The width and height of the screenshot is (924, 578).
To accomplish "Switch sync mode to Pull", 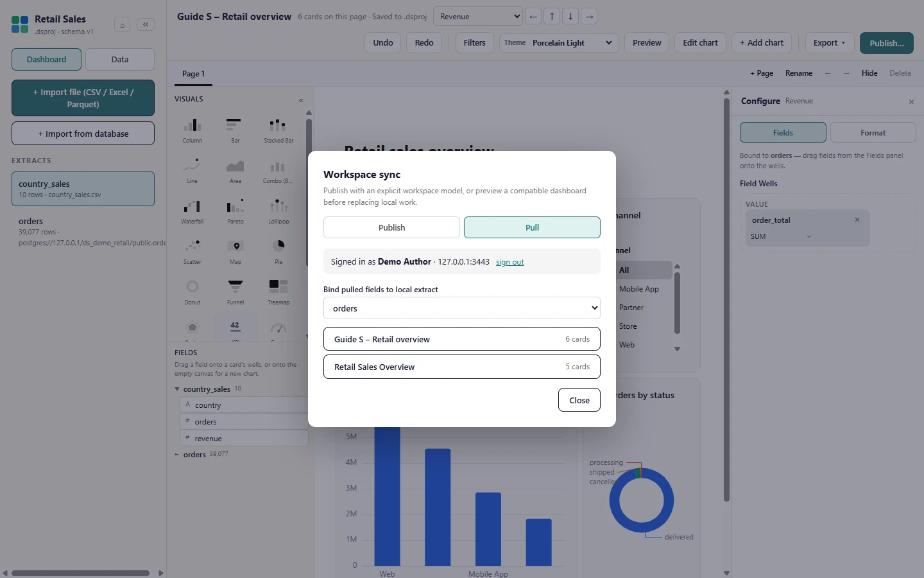I will [x=532, y=227].
